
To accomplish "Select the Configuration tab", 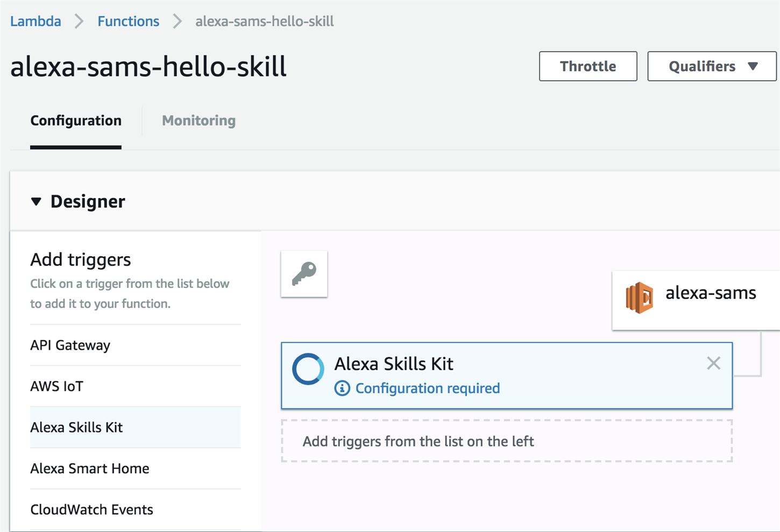I will pyautogui.click(x=76, y=120).
